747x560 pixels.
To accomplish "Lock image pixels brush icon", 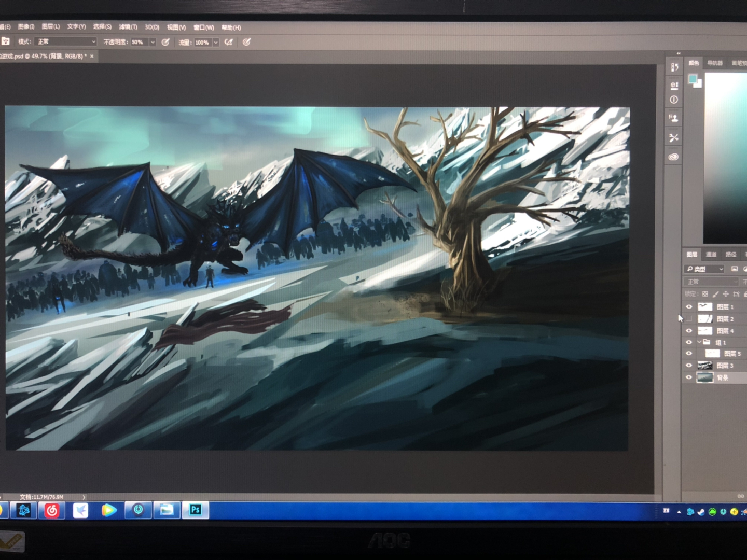I will (715, 293).
